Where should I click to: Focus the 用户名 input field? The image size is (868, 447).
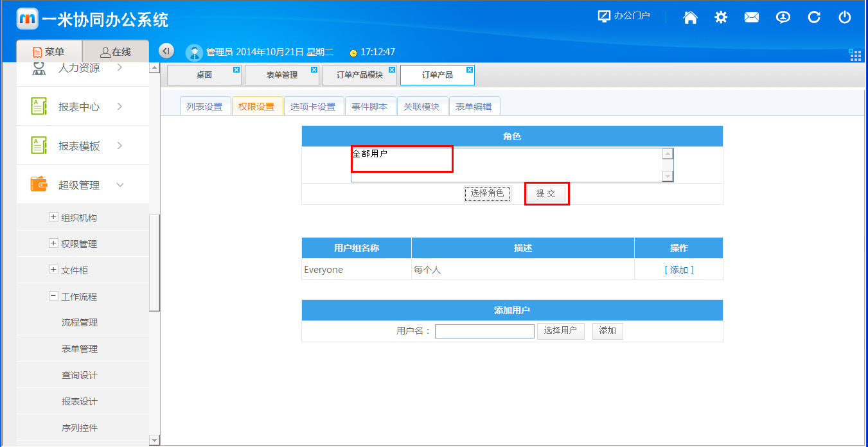point(484,331)
